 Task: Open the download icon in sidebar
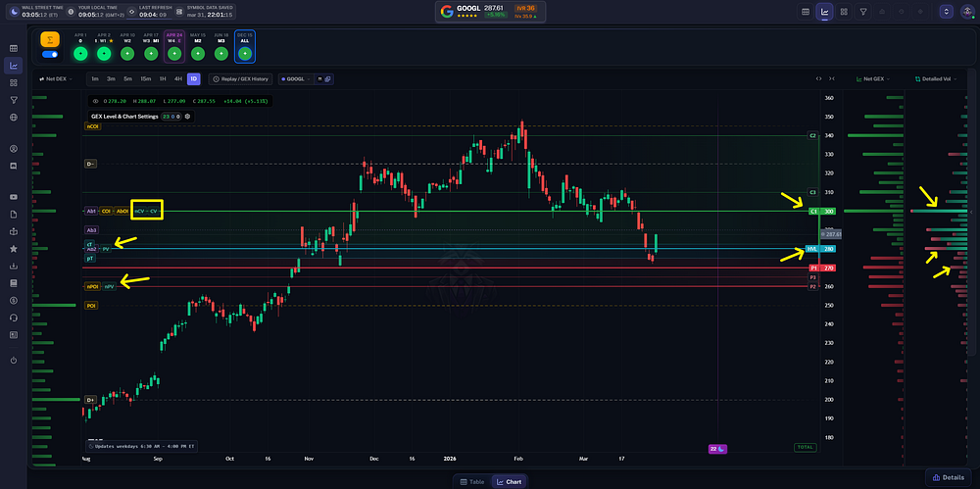click(x=14, y=266)
